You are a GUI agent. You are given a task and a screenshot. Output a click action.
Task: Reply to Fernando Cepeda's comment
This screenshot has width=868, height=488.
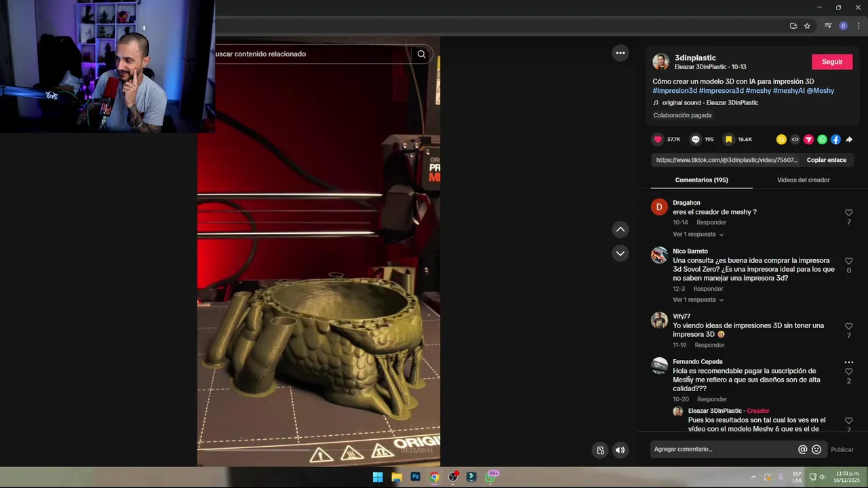click(x=711, y=399)
